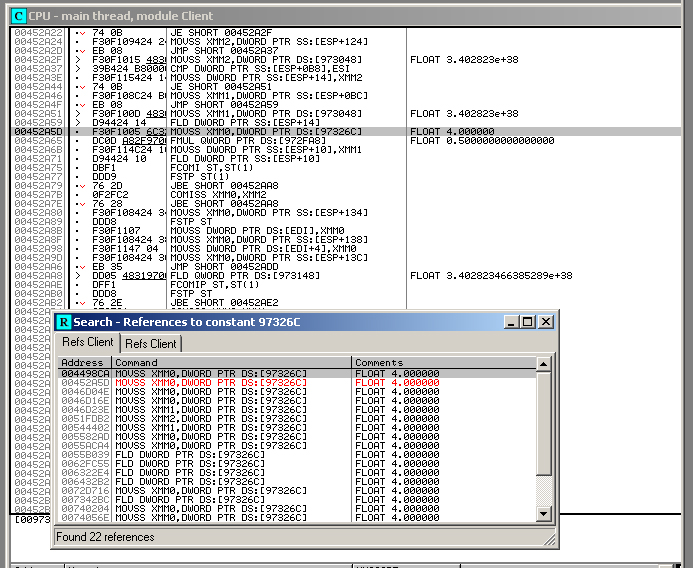Open the second Refs Client tab
Image resolution: width=693 pixels, height=568 pixels.
tap(150, 344)
